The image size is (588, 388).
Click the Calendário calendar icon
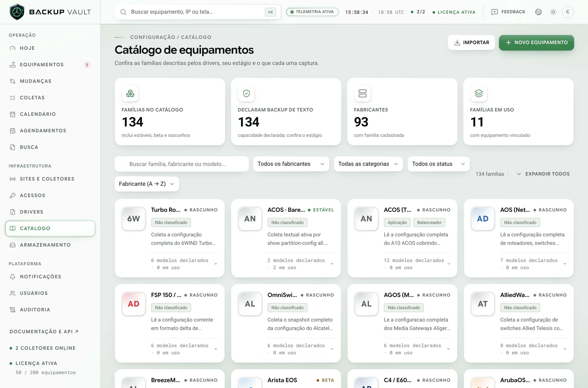[x=13, y=114]
